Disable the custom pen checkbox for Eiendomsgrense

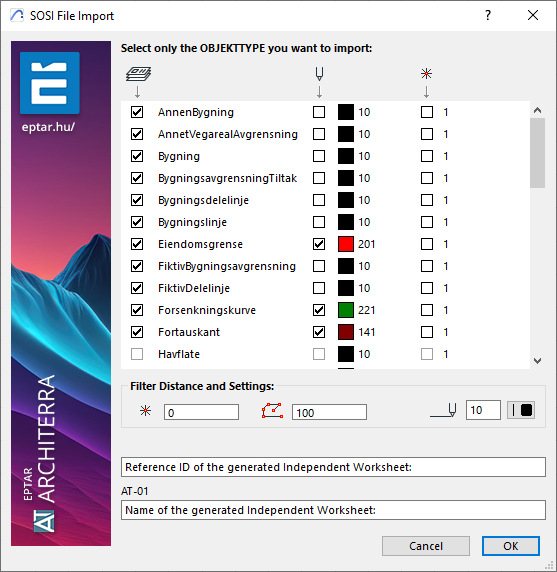click(x=319, y=244)
